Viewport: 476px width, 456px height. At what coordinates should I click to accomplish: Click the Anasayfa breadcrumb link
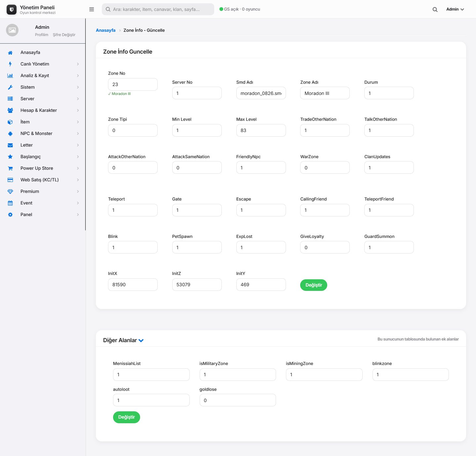coord(106,30)
